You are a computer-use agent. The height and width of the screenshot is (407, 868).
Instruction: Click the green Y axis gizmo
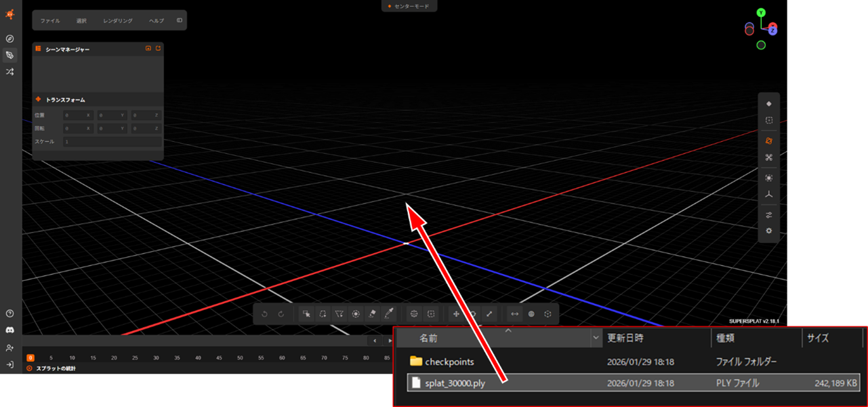pos(761,13)
